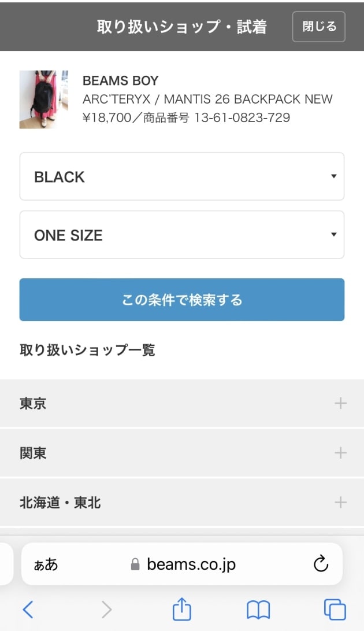Open the Safari share sheet icon

point(182,609)
